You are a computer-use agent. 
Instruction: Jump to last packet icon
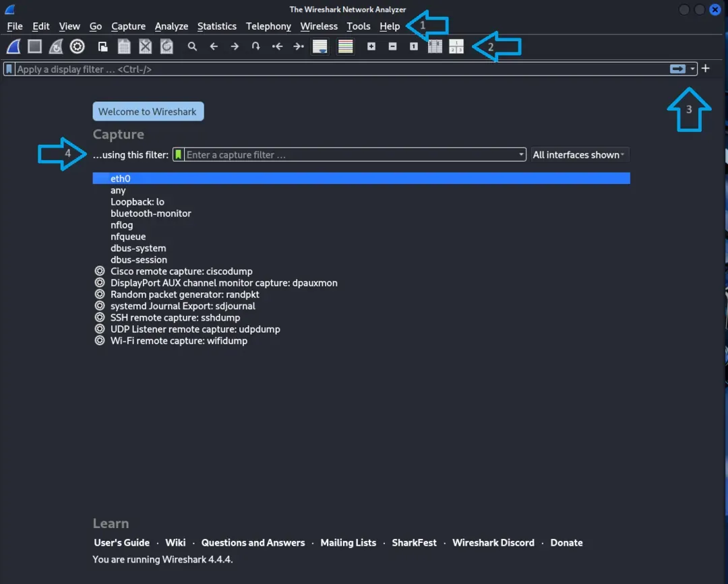(x=299, y=46)
